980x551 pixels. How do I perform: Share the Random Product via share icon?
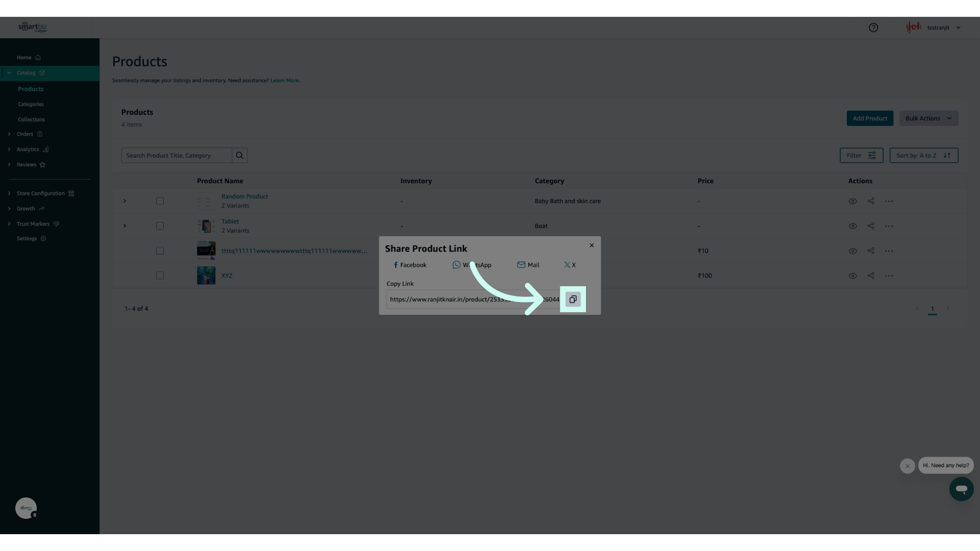[871, 201]
